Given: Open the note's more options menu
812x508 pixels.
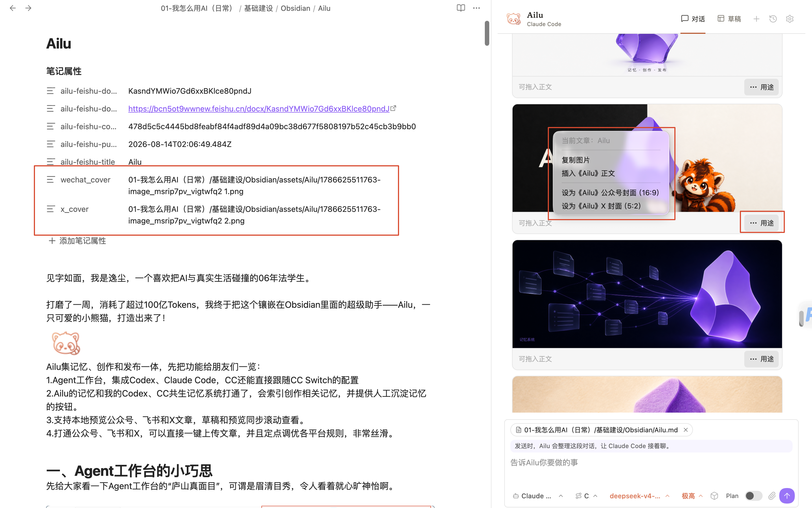Looking at the screenshot, I should tap(476, 8).
